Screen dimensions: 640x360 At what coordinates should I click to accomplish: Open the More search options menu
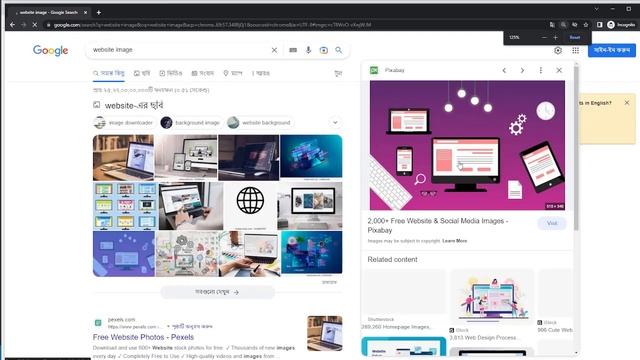pos(260,73)
